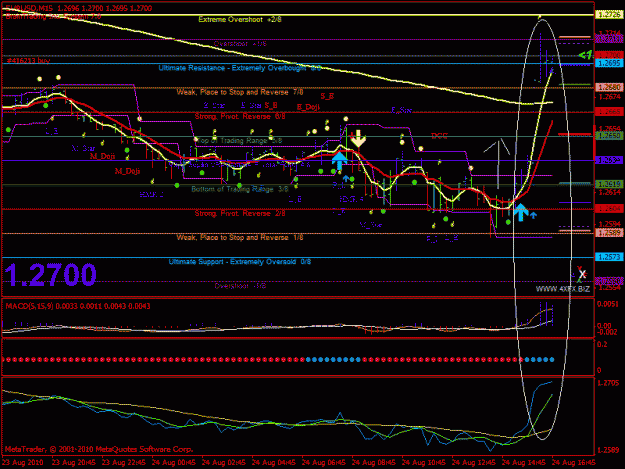Select the 1.2604 red price label
This screenshot has width=625, height=469.
click(609, 209)
